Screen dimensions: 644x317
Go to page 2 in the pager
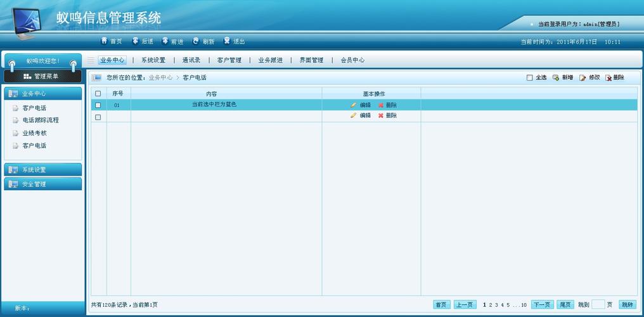click(x=491, y=305)
